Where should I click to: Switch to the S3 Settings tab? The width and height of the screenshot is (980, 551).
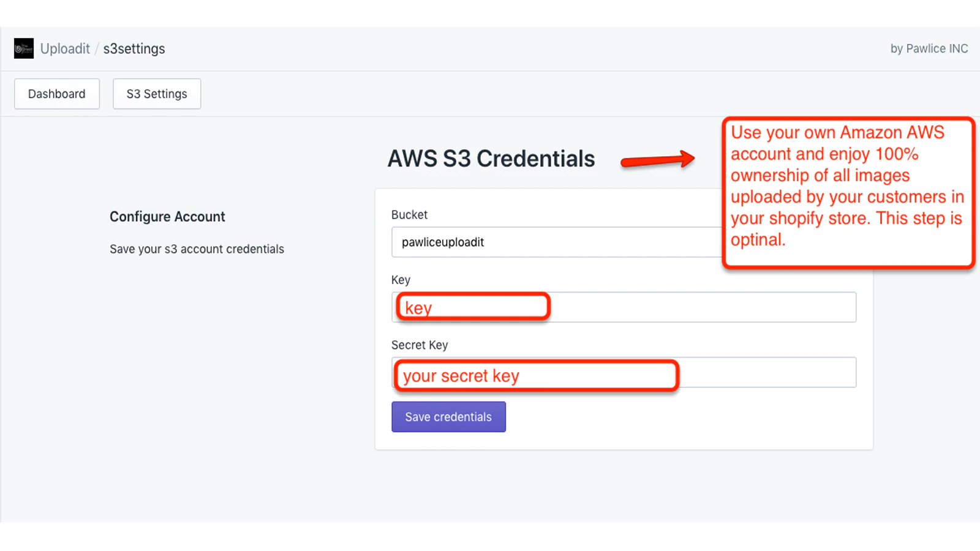(157, 94)
